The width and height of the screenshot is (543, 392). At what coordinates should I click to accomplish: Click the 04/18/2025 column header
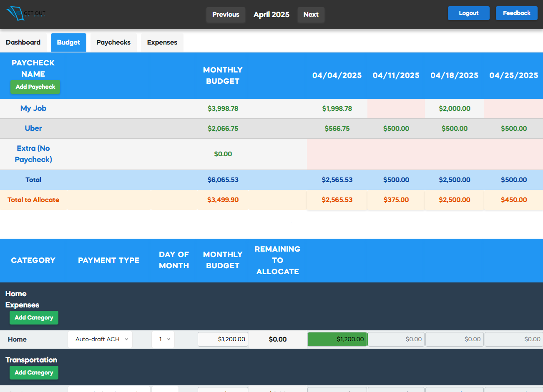455,75
